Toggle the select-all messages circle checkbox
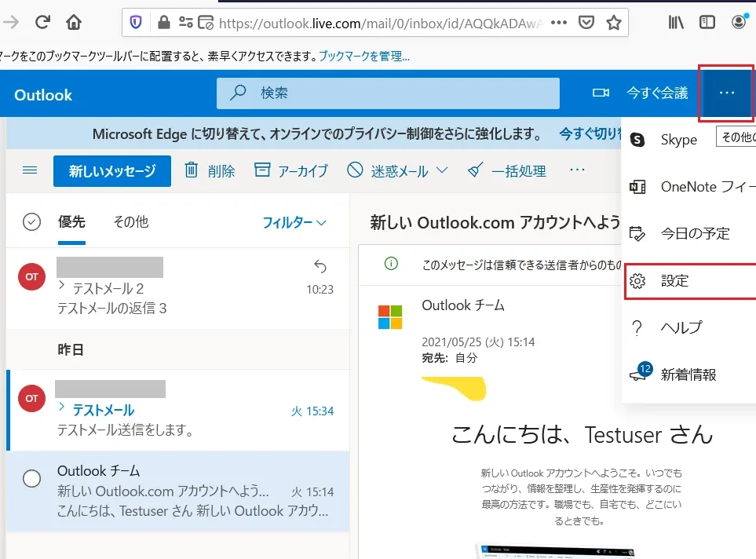 (31, 222)
